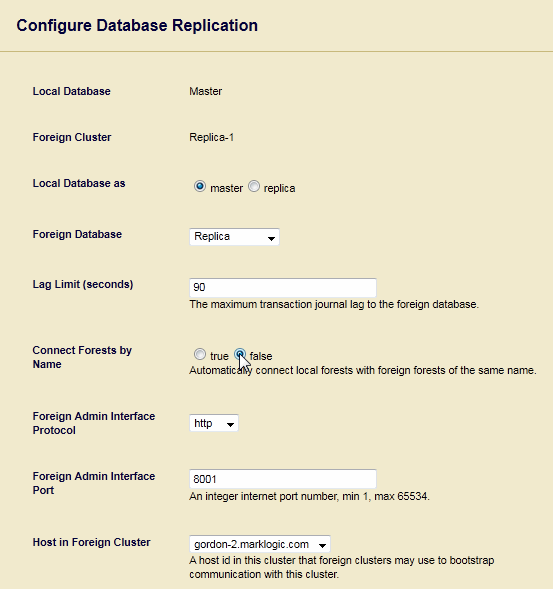This screenshot has width=553, height=589.
Task: Select the replica radio button
Action: [254, 186]
